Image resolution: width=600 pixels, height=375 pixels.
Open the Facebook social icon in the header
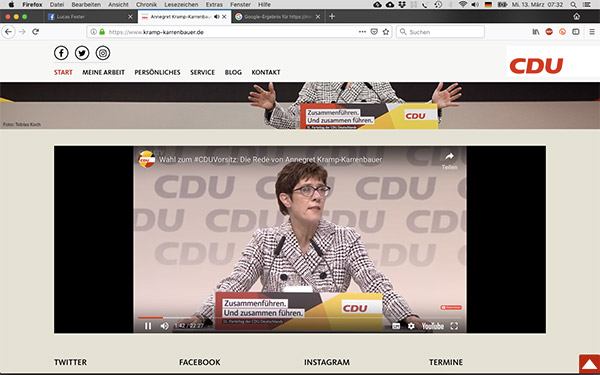pyautogui.click(x=61, y=53)
